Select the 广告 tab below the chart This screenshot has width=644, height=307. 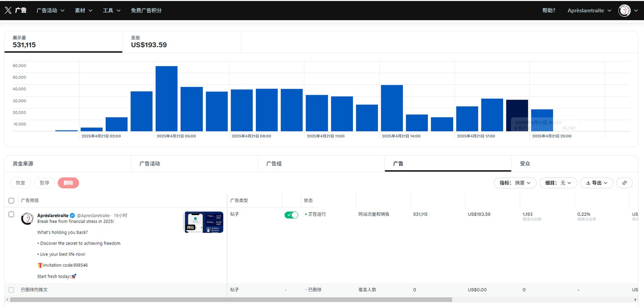(x=448, y=164)
